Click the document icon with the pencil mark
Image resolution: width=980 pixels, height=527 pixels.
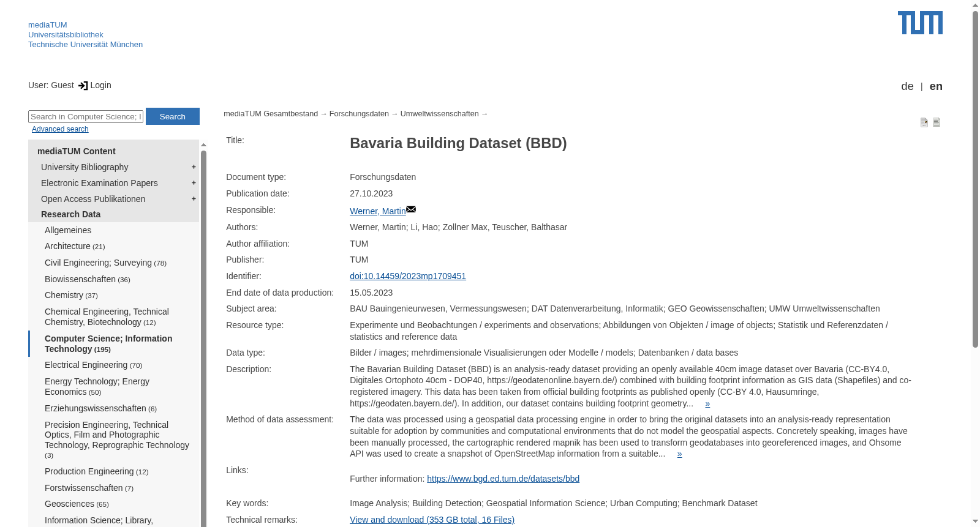tap(924, 122)
